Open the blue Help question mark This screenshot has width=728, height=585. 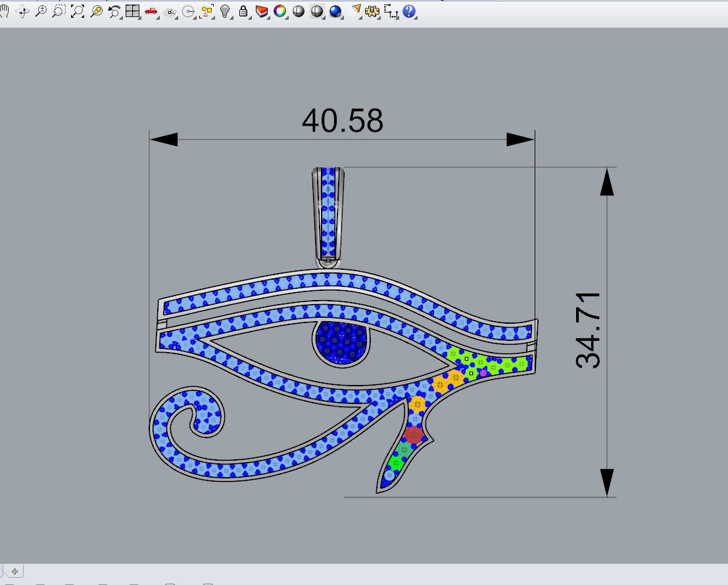(x=409, y=11)
